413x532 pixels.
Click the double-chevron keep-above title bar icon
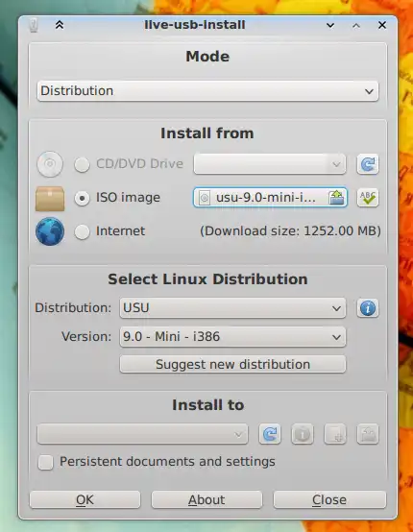(x=60, y=25)
